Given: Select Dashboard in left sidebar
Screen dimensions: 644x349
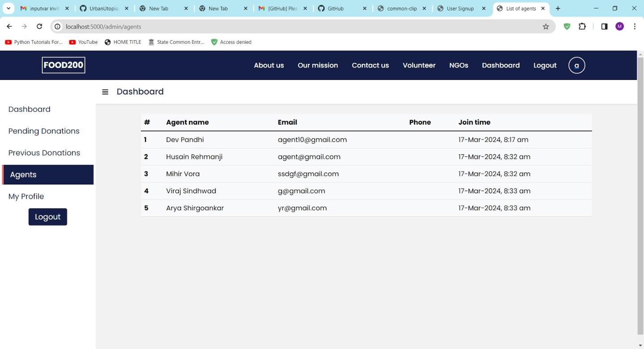Looking at the screenshot, I should tap(30, 109).
